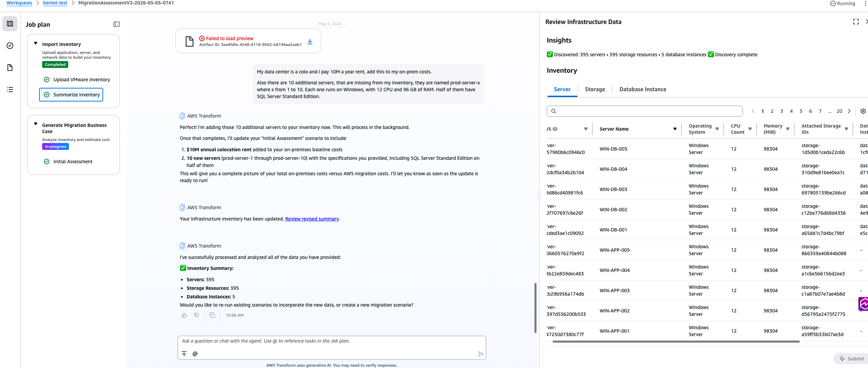Give thumbs up to the response
This screenshot has width=868, height=368.
tap(184, 315)
